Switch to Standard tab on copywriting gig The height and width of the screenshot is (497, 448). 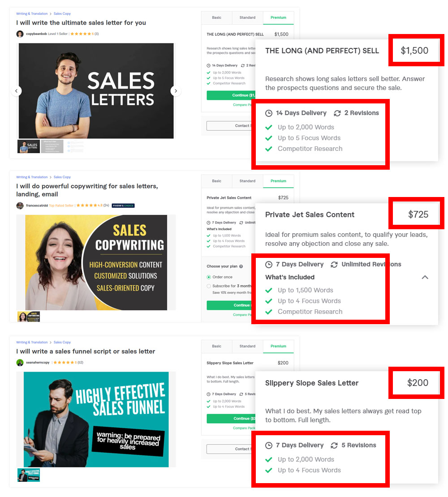click(247, 181)
